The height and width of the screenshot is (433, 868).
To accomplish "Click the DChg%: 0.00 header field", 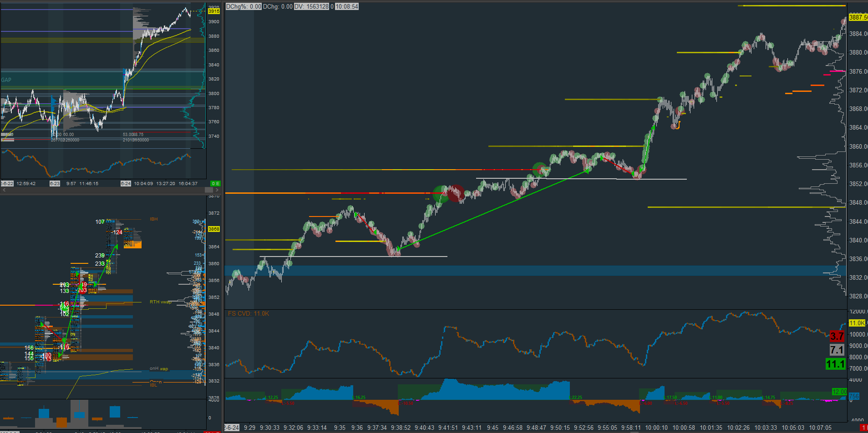I will 244,6.
